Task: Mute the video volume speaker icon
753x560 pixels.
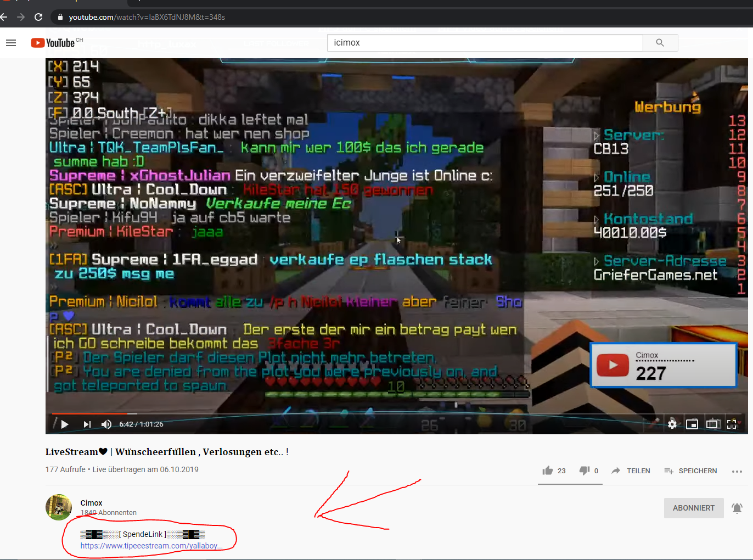Action: tap(106, 424)
